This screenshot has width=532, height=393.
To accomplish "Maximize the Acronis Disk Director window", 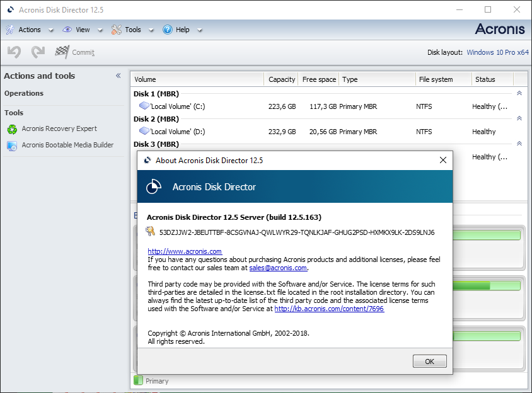I will (x=488, y=9).
